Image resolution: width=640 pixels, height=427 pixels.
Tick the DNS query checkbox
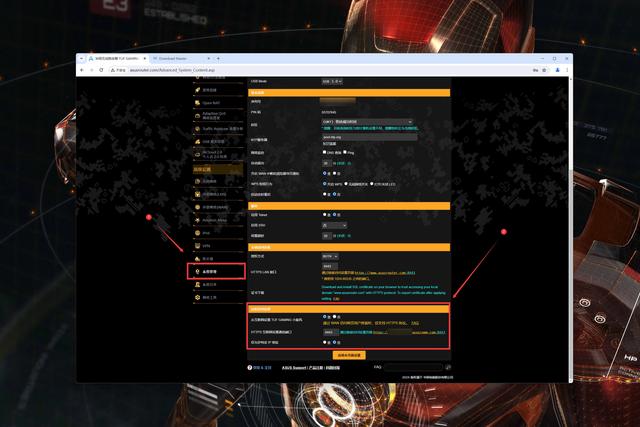pyautogui.click(x=324, y=152)
